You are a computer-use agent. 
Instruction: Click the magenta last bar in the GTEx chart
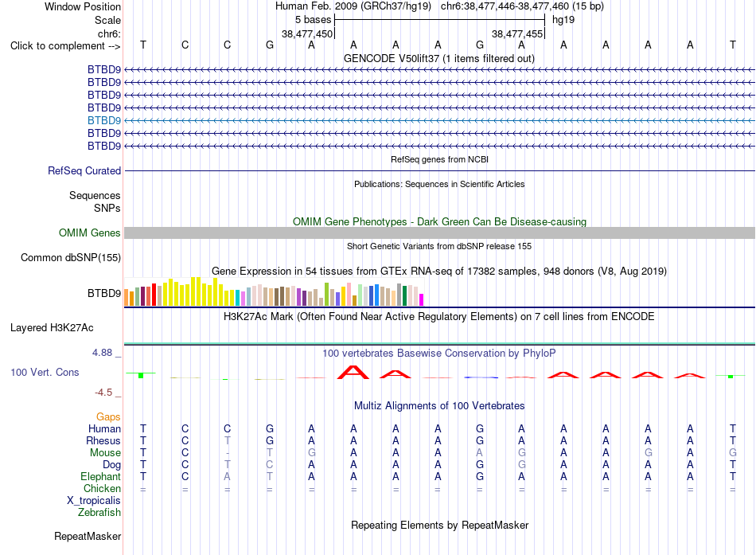[x=422, y=299]
